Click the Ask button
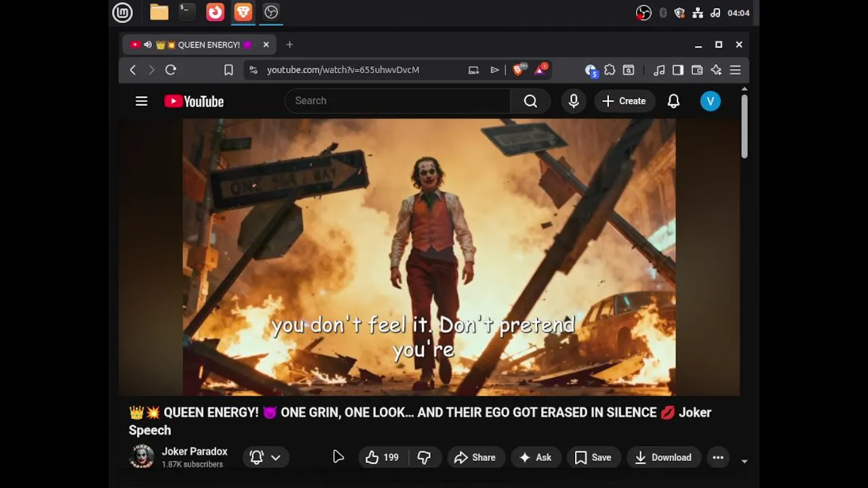The width and height of the screenshot is (868, 488). 535,457
